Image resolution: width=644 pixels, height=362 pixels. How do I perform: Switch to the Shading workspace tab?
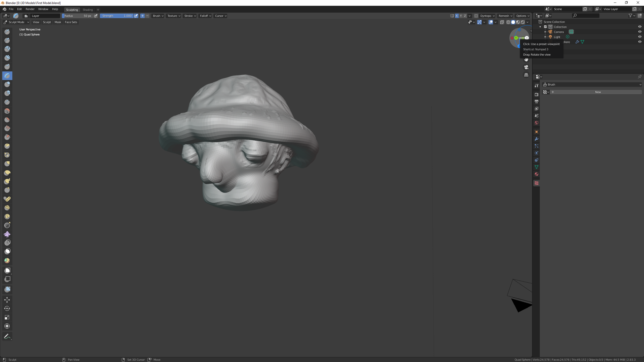(88, 10)
